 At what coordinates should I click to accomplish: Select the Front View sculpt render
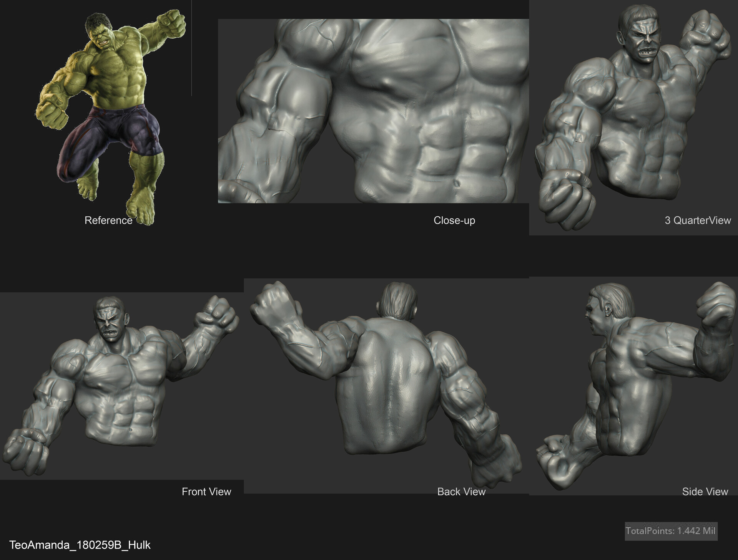pos(115,384)
